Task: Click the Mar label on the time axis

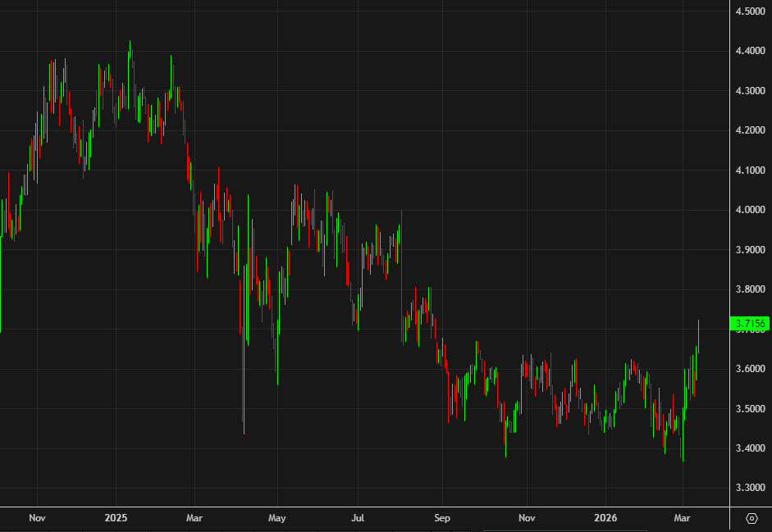Action: (x=194, y=518)
